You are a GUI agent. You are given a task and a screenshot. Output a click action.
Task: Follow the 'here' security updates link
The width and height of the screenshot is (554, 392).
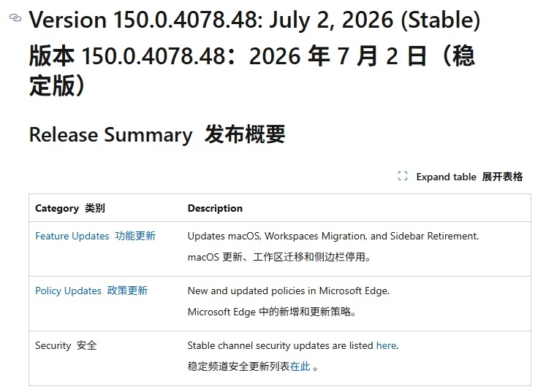[x=386, y=345]
